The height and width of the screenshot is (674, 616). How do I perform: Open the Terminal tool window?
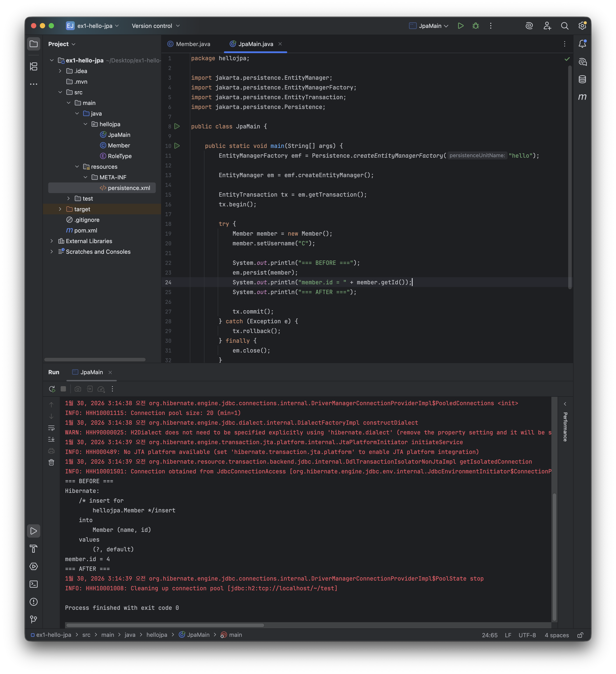(x=33, y=584)
